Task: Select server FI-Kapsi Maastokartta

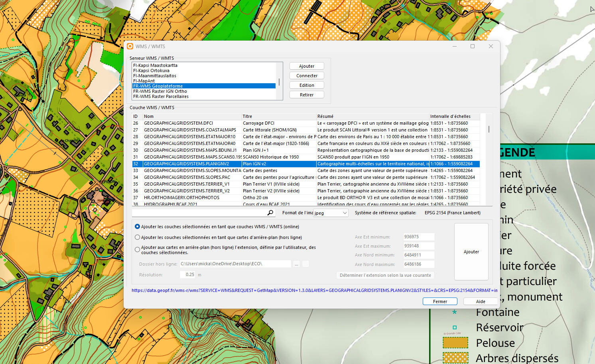Action: [204, 65]
